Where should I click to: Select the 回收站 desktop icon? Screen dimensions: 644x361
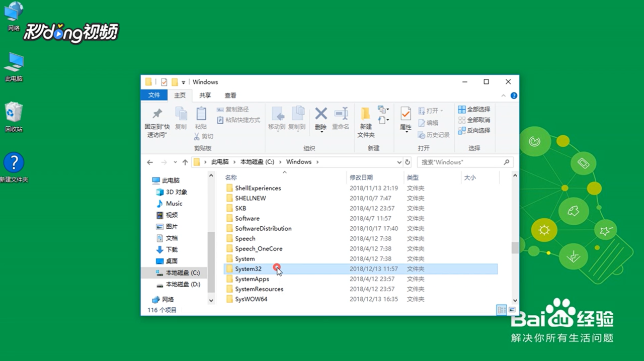tap(14, 117)
